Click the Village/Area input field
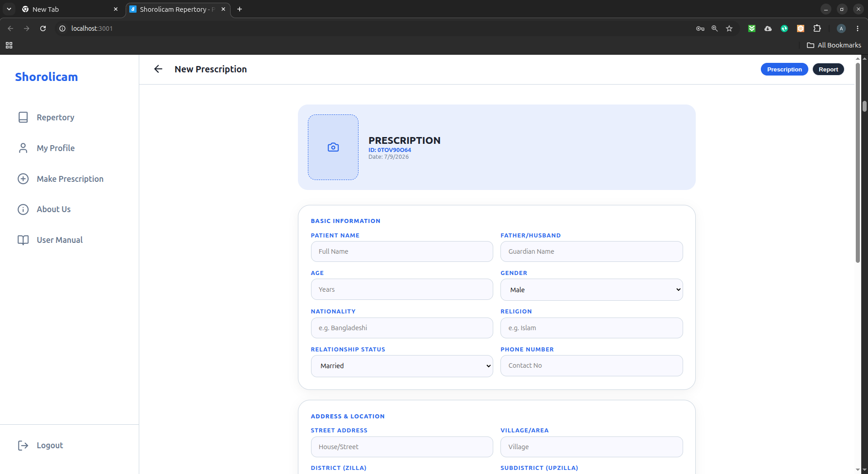This screenshot has width=868, height=474. [x=591, y=447]
